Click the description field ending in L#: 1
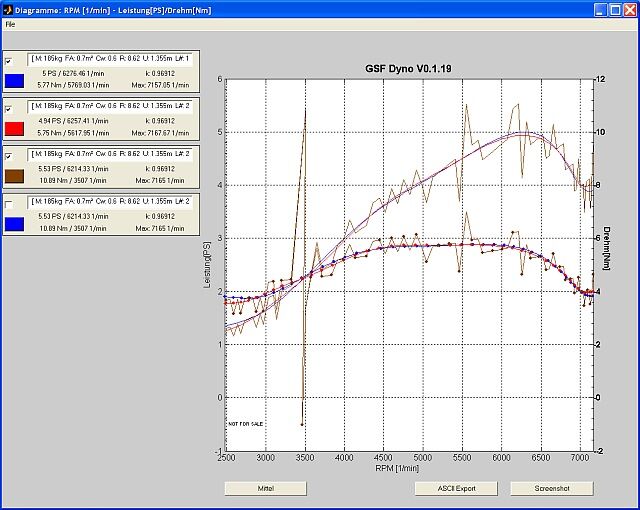Viewport: 640px width, 510px height. [x=111, y=60]
